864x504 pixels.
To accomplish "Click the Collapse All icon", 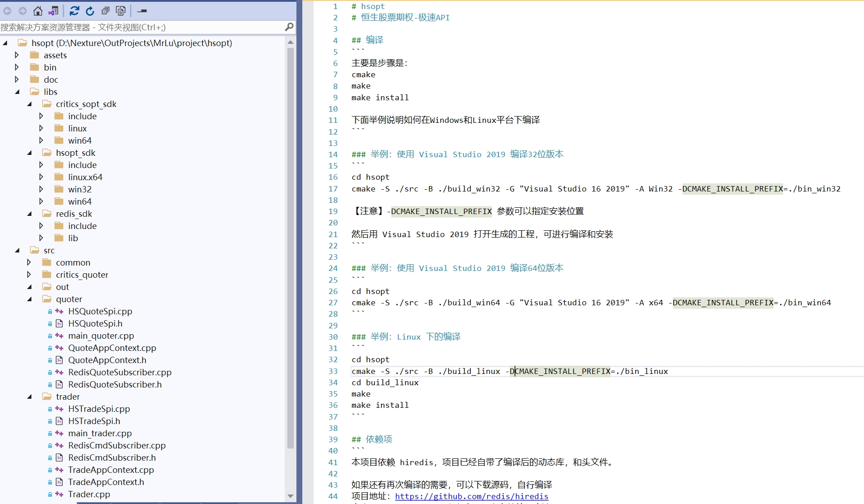I will [x=105, y=11].
